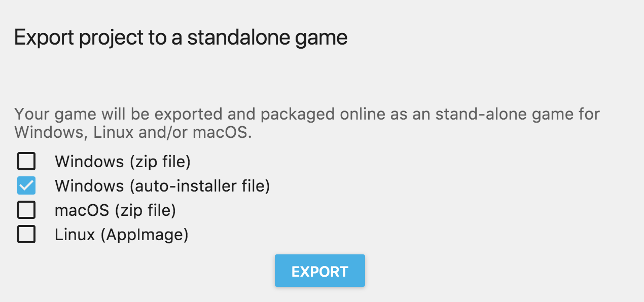Click the word "project" in the heading
This screenshot has width=644, height=302.
[104, 39]
